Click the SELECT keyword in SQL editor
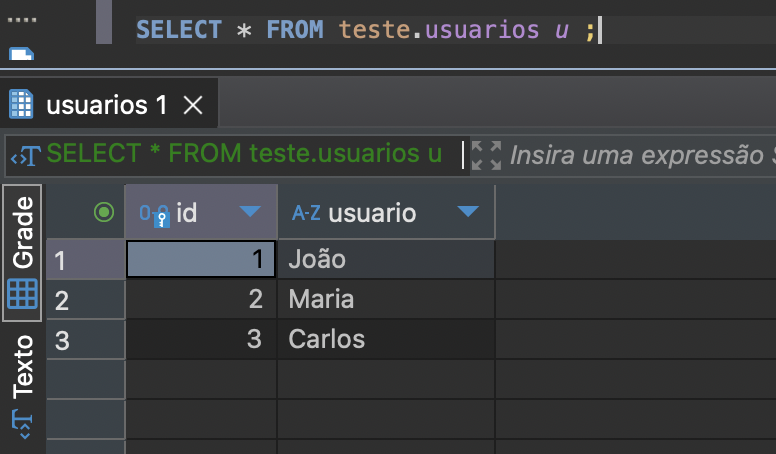The height and width of the screenshot is (454, 776). (x=179, y=30)
